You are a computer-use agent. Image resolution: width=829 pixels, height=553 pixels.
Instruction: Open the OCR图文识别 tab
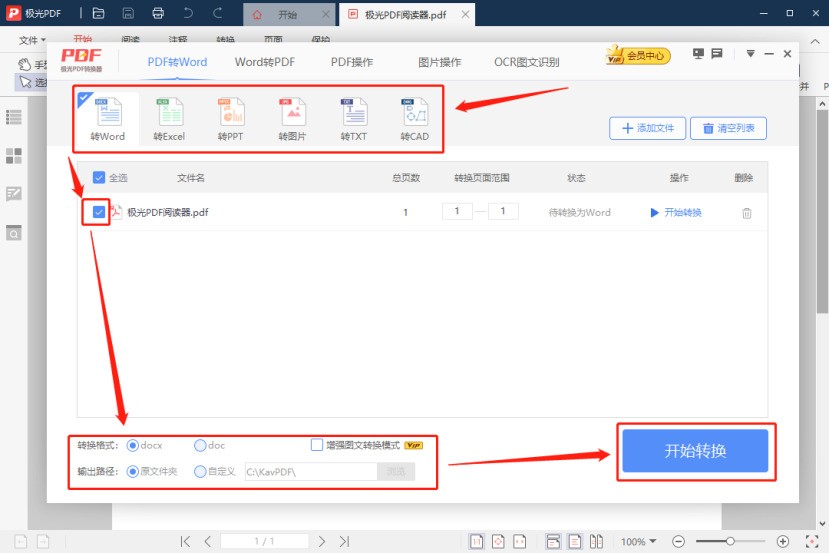pyautogui.click(x=526, y=62)
